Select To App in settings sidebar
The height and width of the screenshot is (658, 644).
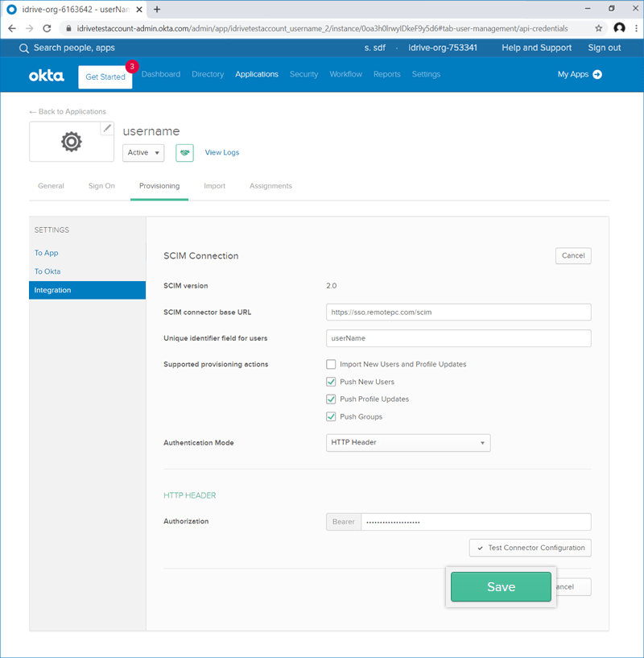click(46, 253)
